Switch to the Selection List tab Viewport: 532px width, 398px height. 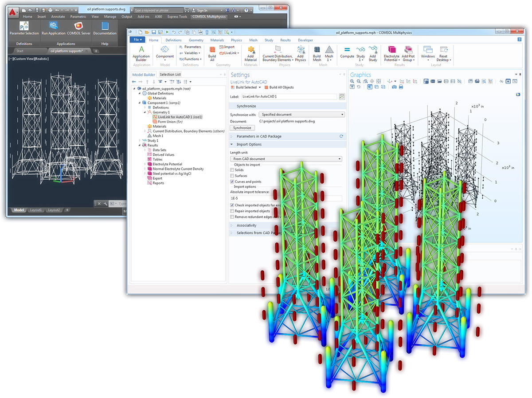pyautogui.click(x=171, y=74)
